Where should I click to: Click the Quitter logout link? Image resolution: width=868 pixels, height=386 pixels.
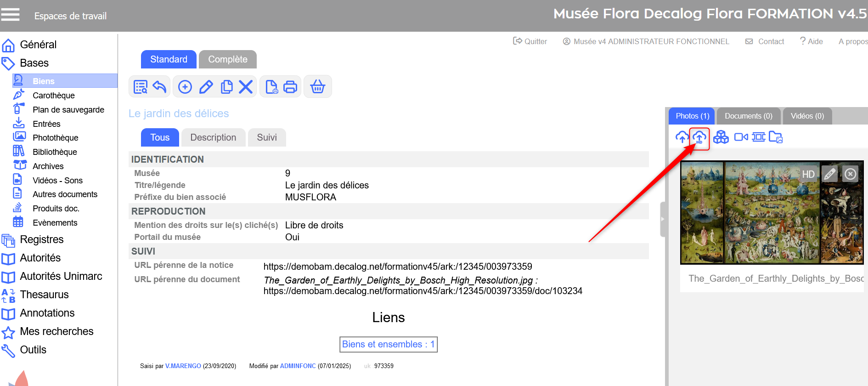click(530, 41)
